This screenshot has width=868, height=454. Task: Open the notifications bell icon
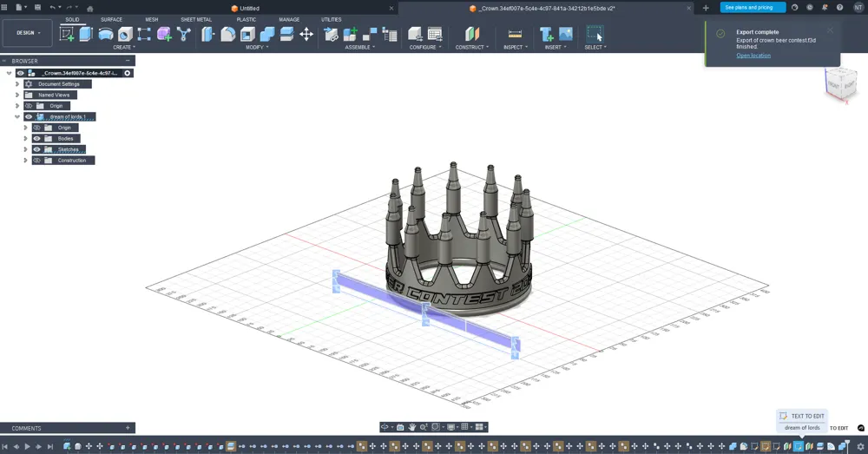pos(825,7)
